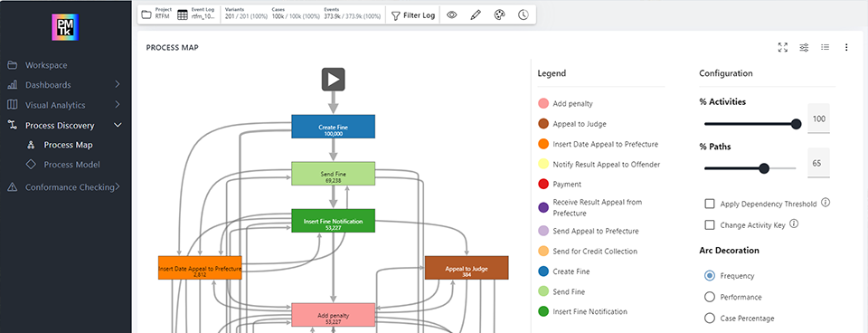
Task: Click the info icon beside Change Activity Key
Action: [x=794, y=224]
